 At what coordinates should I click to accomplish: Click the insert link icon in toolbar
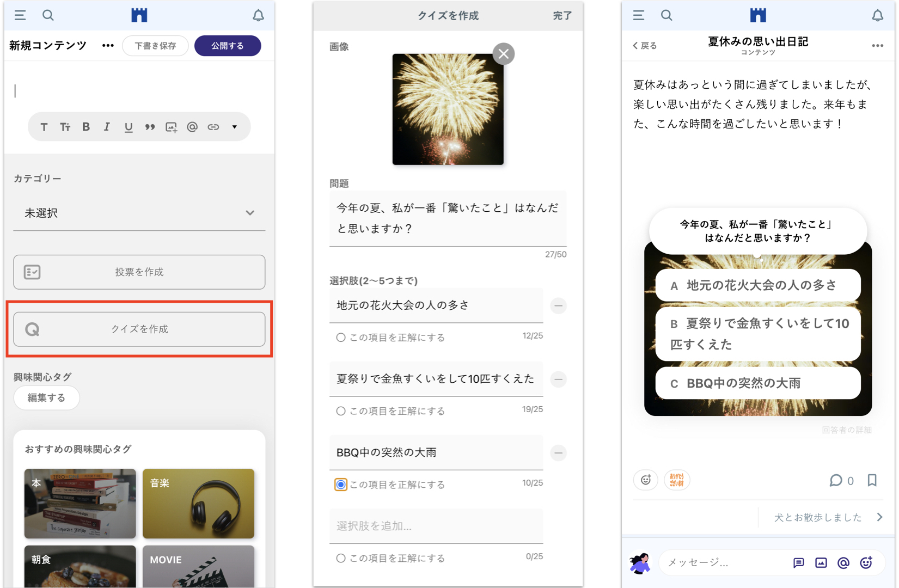(x=213, y=127)
